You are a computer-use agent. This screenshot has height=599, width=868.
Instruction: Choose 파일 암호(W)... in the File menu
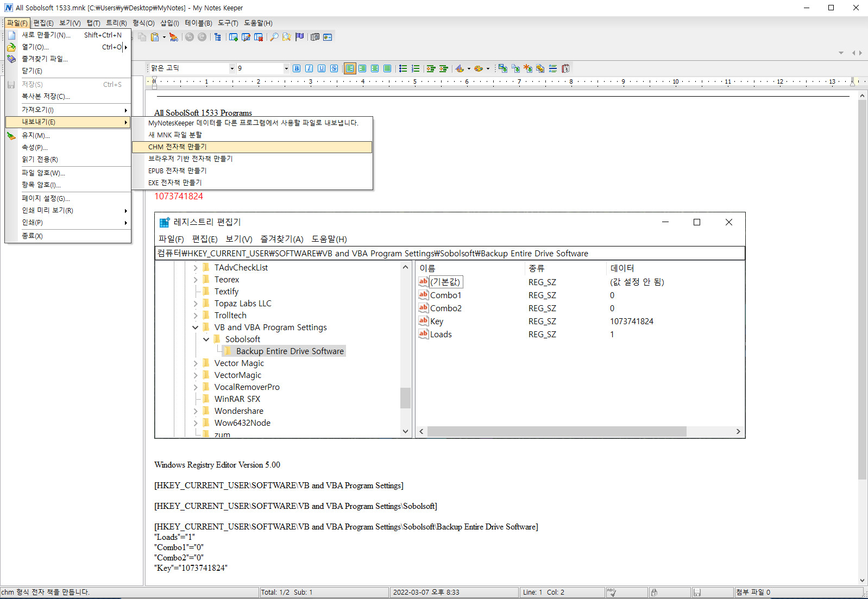(x=68, y=173)
